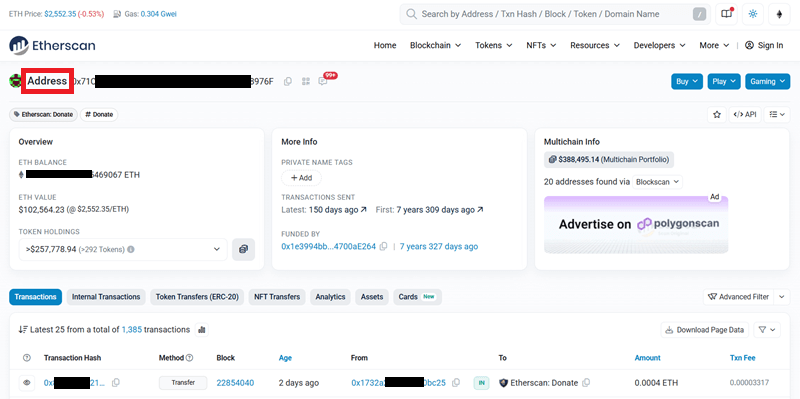800x399 pixels.
Task: Switch to the Assets tab
Action: (372, 297)
